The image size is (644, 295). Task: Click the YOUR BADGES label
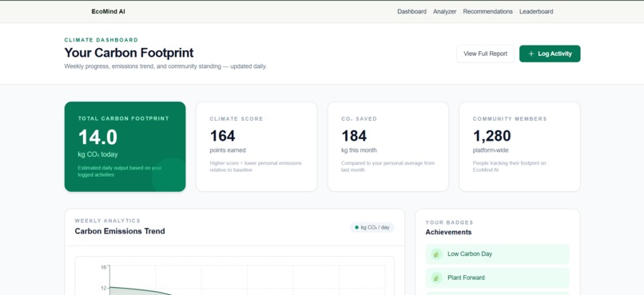(x=449, y=222)
